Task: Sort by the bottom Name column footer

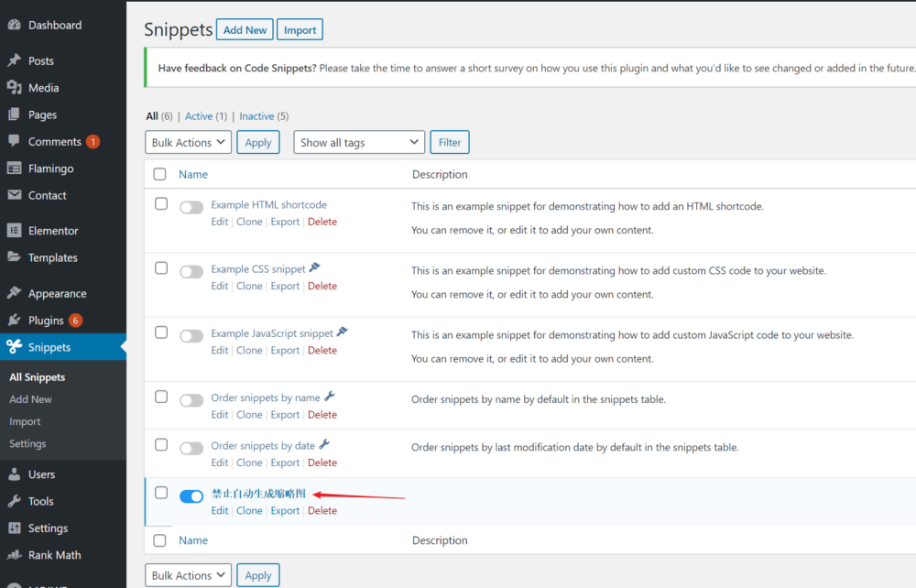Action: (x=193, y=540)
